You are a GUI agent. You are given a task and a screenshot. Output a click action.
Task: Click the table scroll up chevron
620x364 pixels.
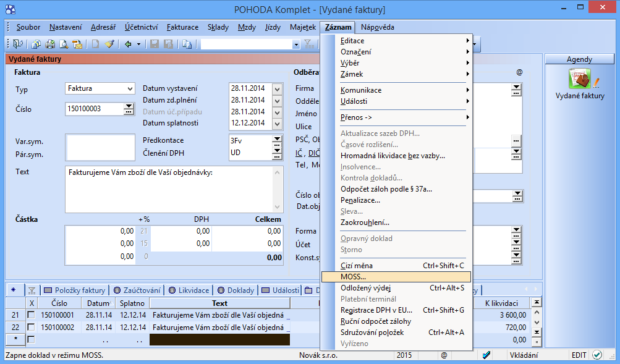coord(536,312)
